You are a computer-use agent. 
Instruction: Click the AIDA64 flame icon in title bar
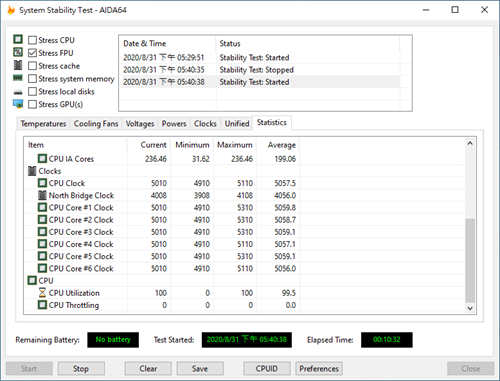11,10
